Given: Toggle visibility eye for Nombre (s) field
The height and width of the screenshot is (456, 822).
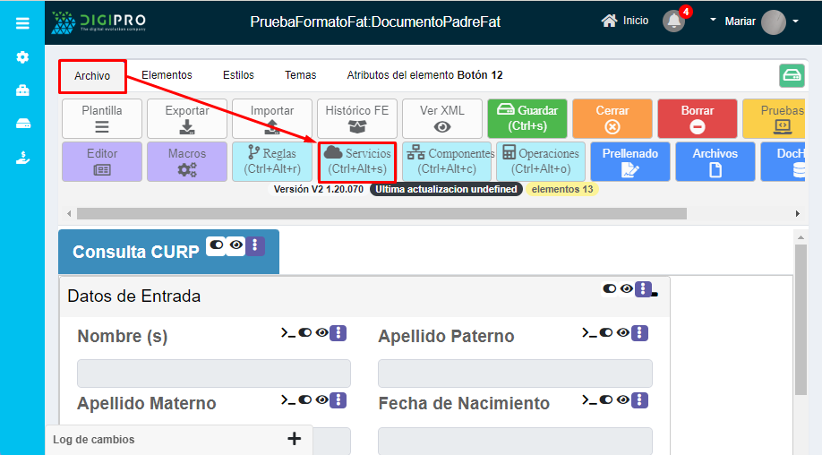Looking at the screenshot, I should (322, 333).
